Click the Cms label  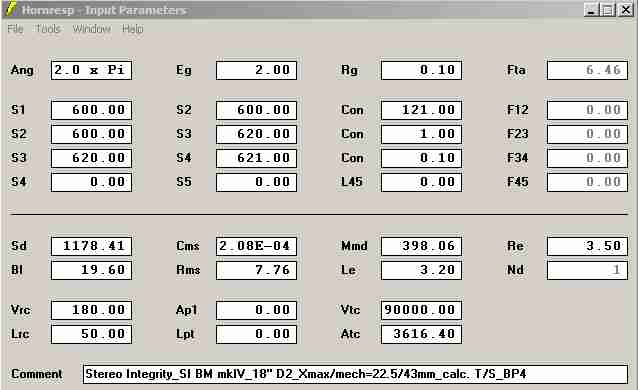click(x=188, y=246)
